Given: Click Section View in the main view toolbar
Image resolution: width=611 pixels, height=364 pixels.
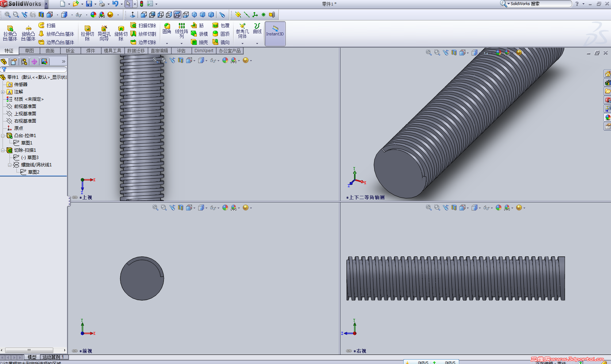Looking at the screenshot, I should point(41,15).
